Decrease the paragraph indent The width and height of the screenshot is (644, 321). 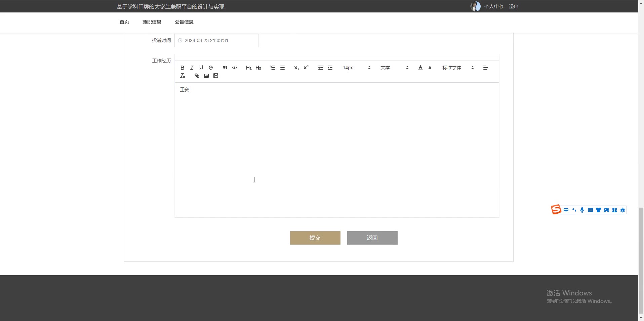(321, 68)
